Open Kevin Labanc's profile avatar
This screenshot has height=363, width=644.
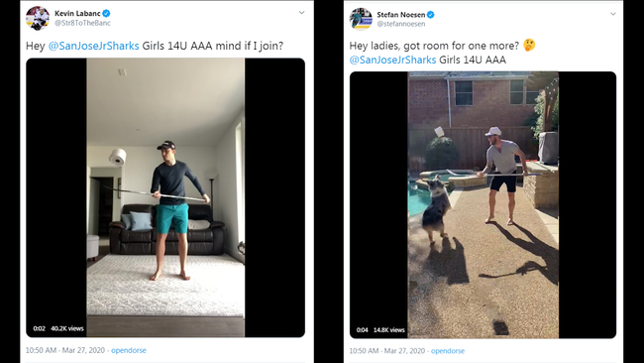38,18
